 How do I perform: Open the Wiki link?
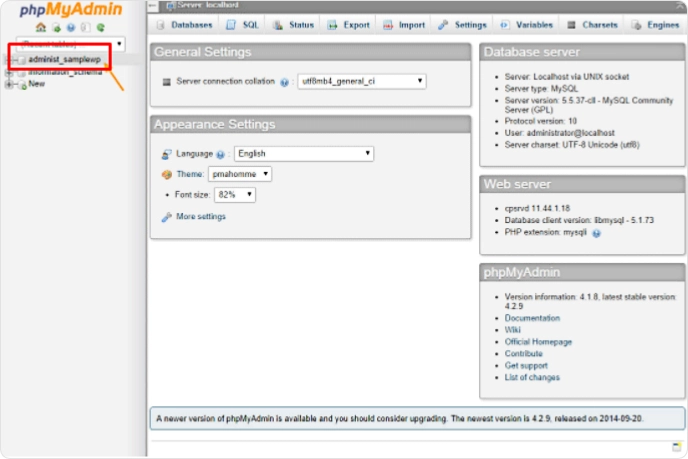(512, 330)
